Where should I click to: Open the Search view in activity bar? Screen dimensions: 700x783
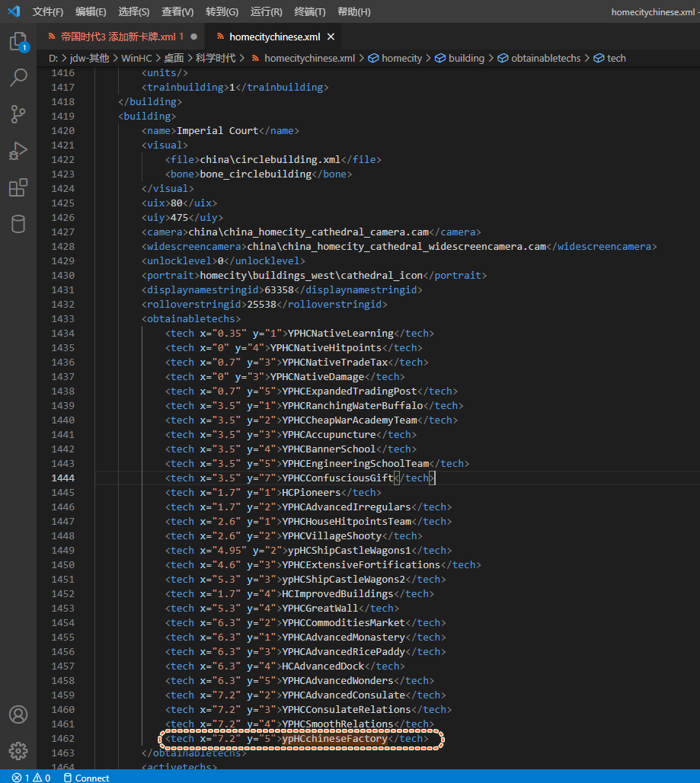pyautogui.click(x=18, y=78)
